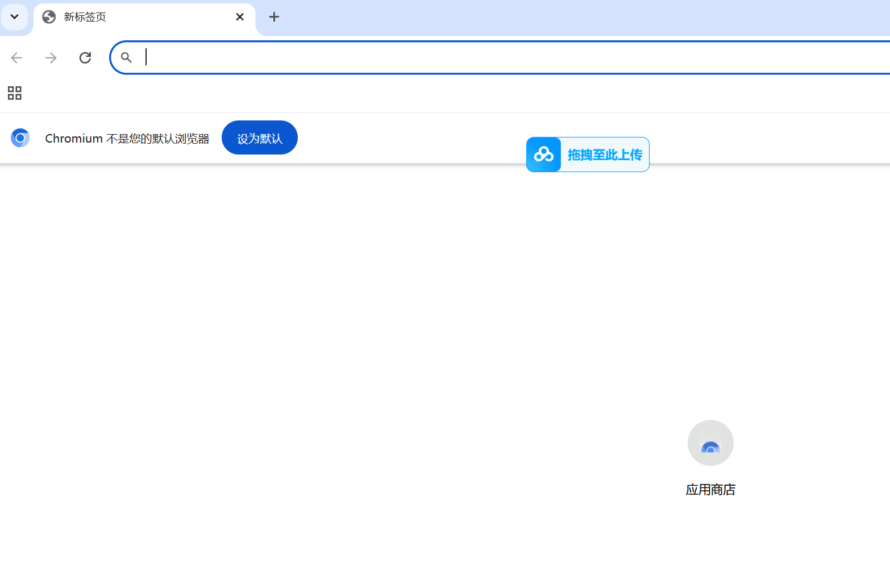Open the 应用商店 app store icon
The width and height of the screenshot is (890, 588).
[710, 443]
